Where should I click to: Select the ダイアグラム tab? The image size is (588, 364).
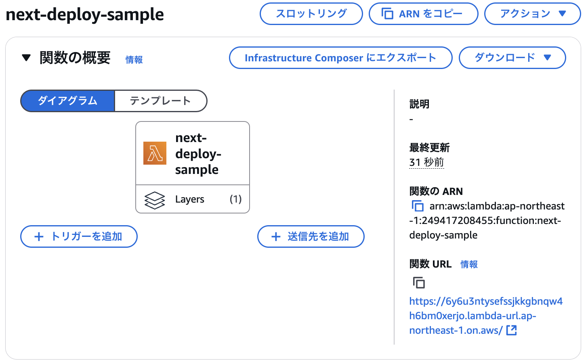(x=67, y=101)
